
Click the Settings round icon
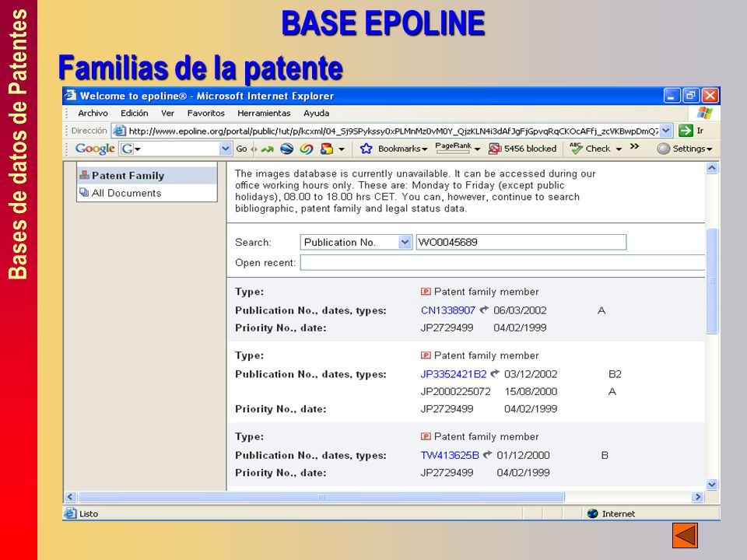tap(663, 149)
